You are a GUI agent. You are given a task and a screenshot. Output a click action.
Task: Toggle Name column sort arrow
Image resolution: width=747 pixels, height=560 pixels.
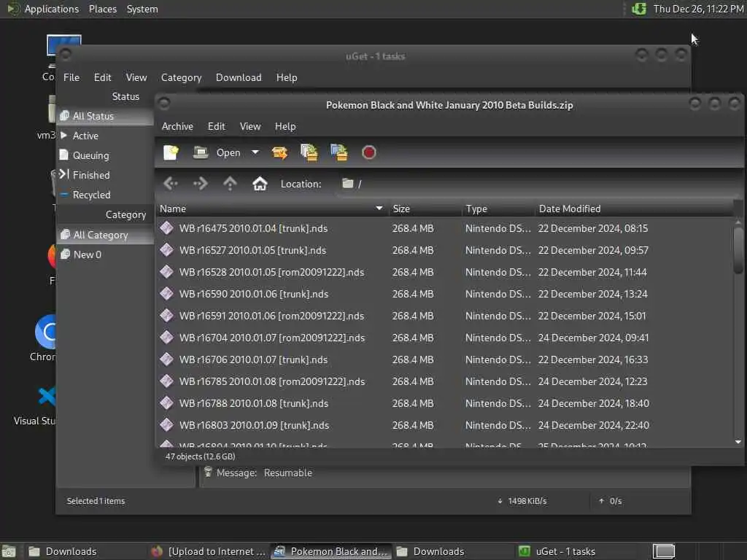(379, 209)
